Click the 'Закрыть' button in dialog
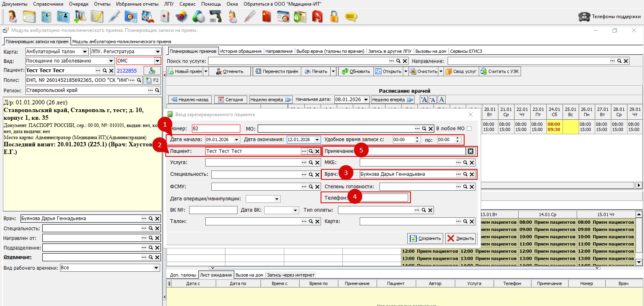Screen dimensions: 644x306 (461, 238)
